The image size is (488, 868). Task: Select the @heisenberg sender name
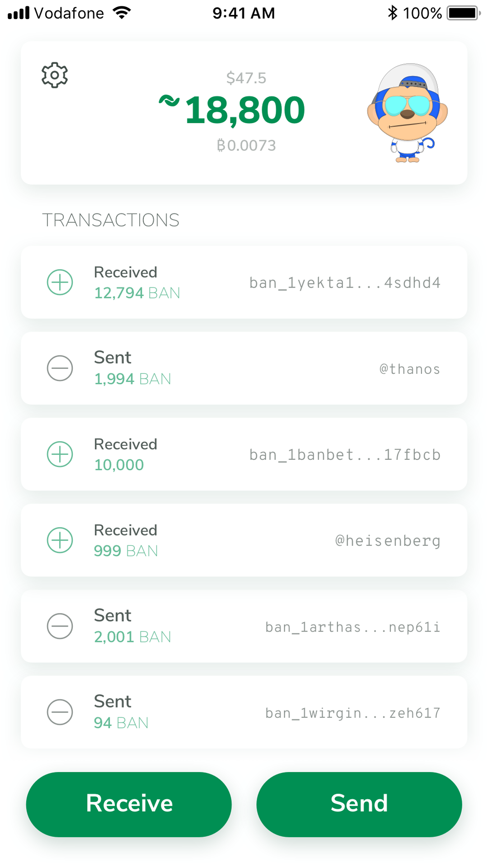[388, 541]
